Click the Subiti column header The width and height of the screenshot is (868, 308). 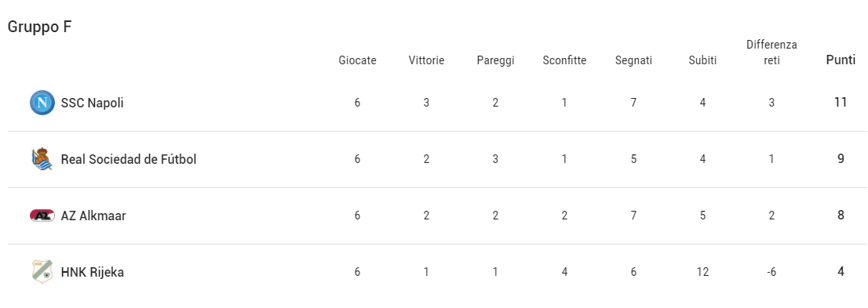[x=702, y=60]
